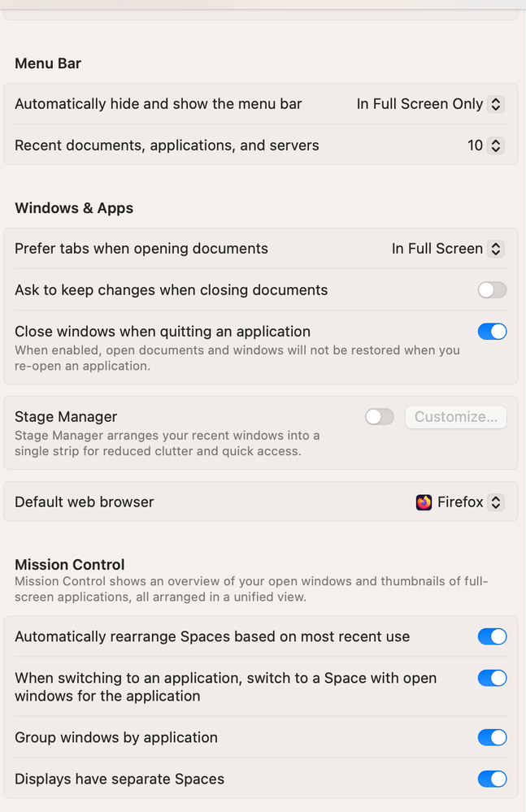Open the Prefer tabs "In Full Screen" dropdown
The image size is (526, 812).
click(447, 249)
